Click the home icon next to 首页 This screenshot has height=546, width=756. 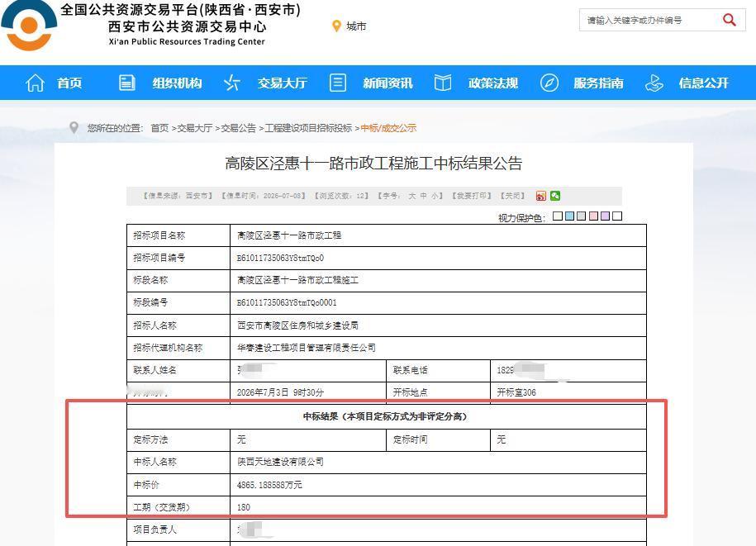click(35, 83)
